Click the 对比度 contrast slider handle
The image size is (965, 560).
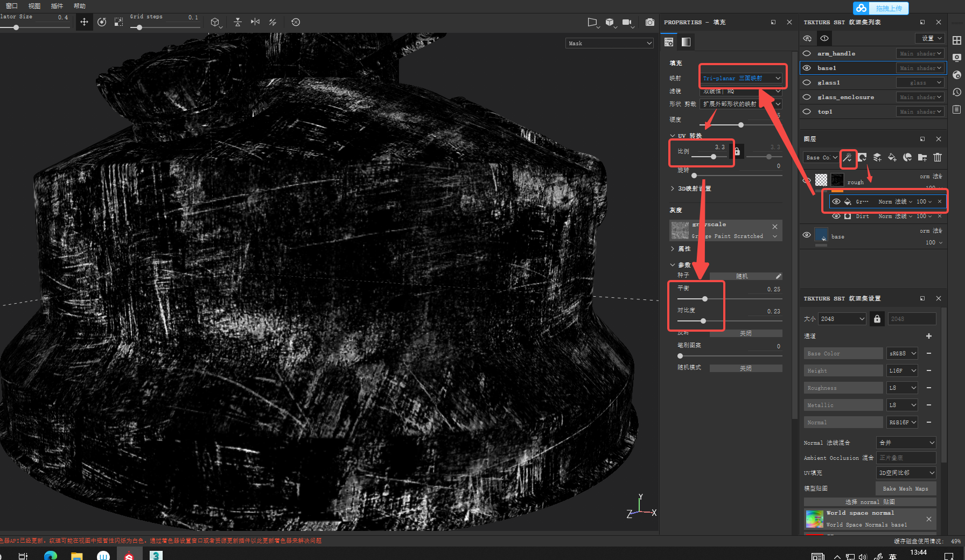click(703, 321)
